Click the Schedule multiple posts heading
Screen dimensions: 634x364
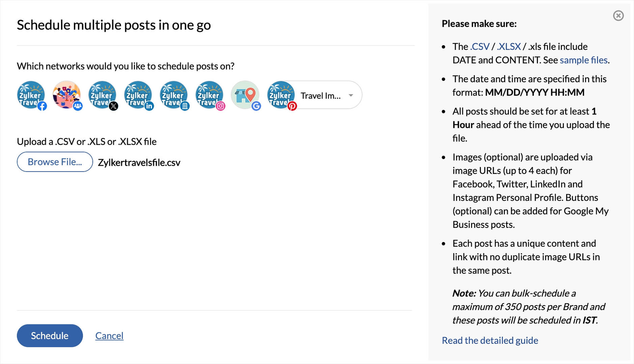tap(114, 25)
